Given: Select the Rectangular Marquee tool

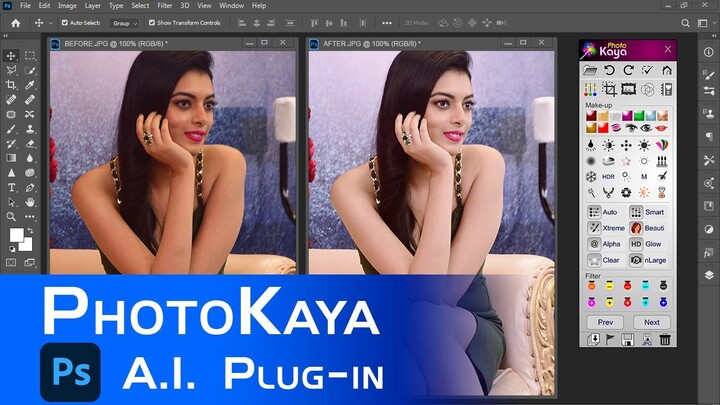Looking at the screenshot, I should [30, 56].
